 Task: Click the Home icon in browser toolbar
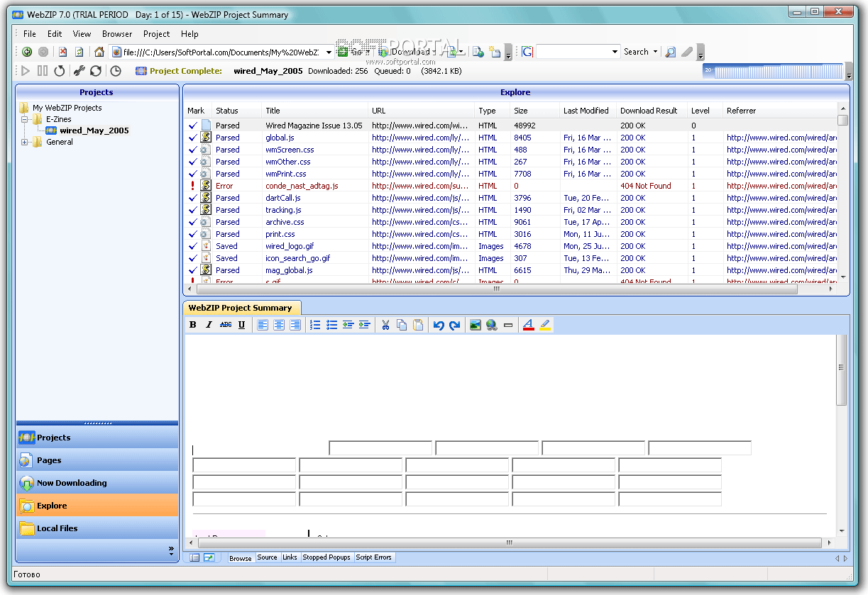tap(99, 52)
